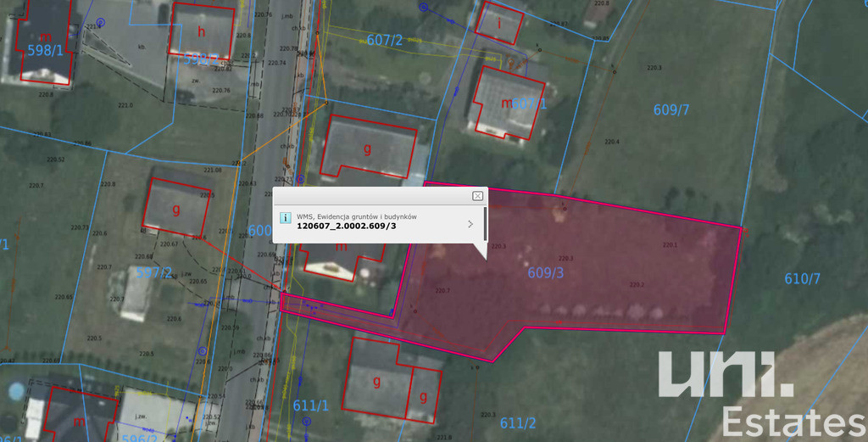Image resolution: width=868 pixels, height=442 pixels.
Task: Expand details with the popup chevron arrow
Action: 470,224
